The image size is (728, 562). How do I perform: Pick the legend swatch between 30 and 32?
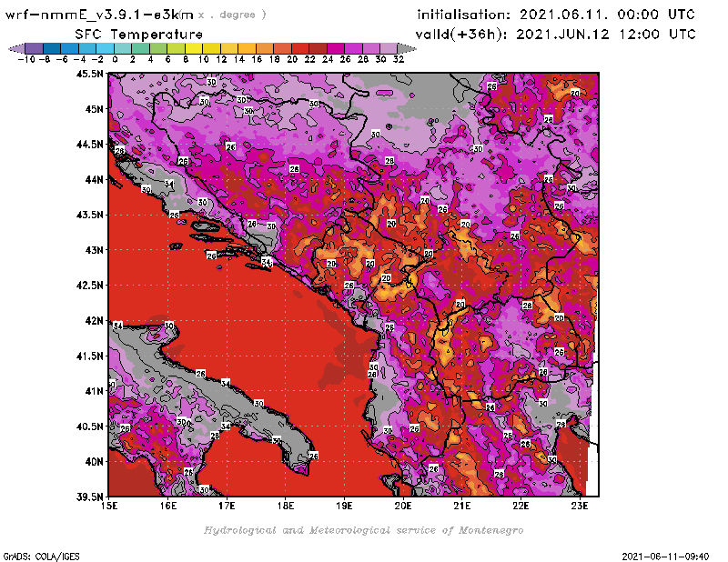click(x=389, y=48)
